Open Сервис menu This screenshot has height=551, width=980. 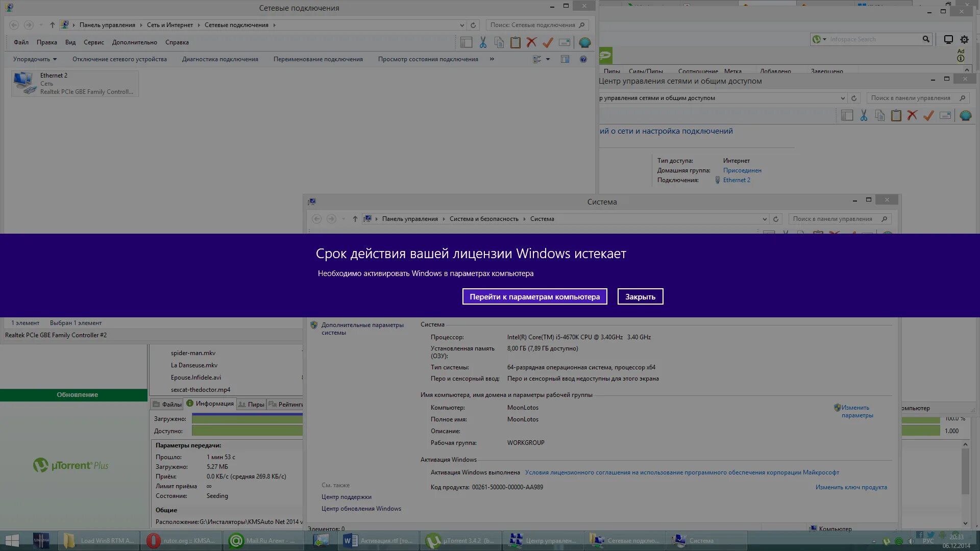(x=94, y=42)
